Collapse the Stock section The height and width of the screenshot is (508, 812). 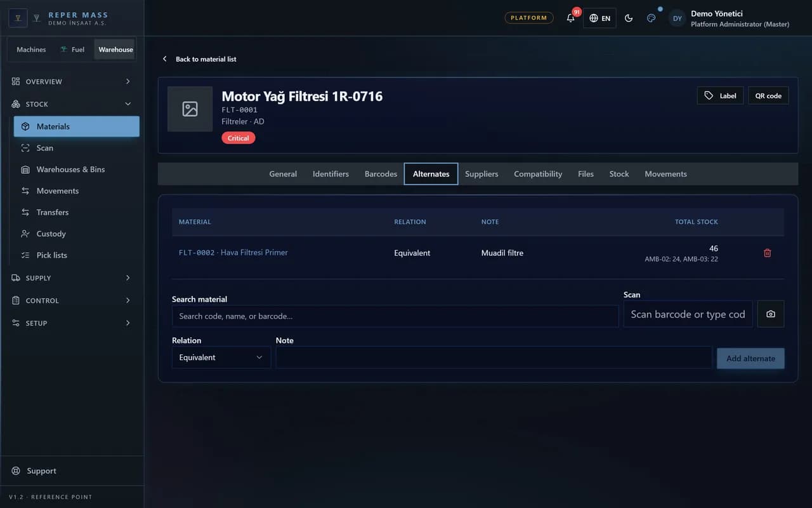pyautogui.click(x=72, y=104)
